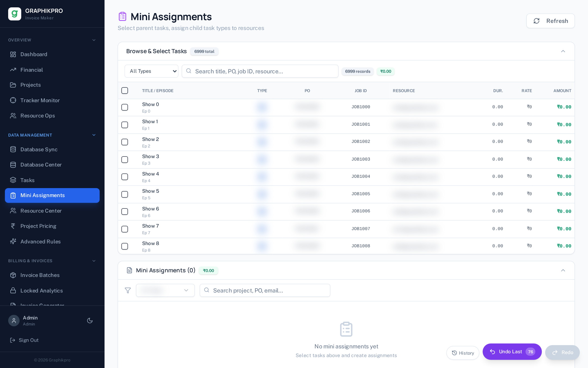Click the document icon beside Mini Assignments (0)
The image size is (588, 368).
point(129,270)
